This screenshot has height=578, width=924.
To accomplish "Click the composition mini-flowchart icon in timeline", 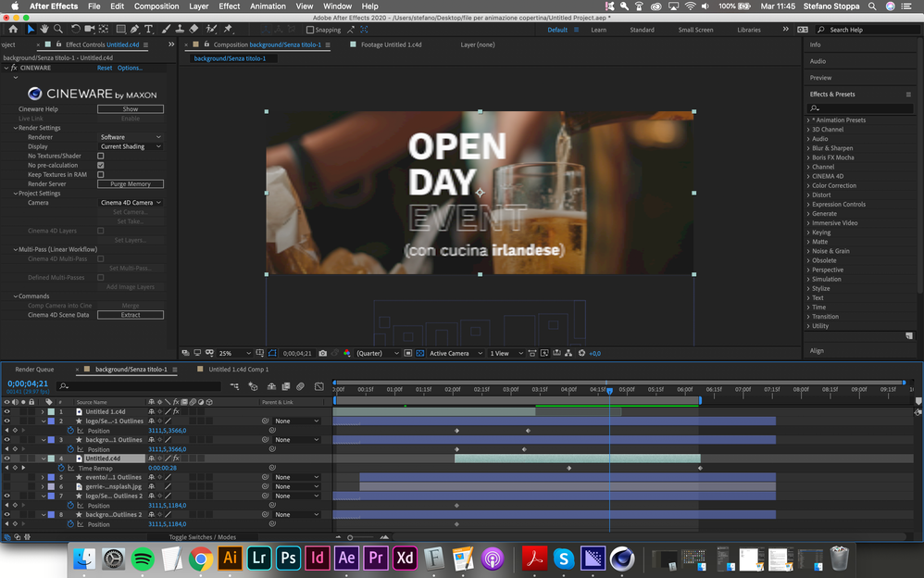I will (234, 387).
